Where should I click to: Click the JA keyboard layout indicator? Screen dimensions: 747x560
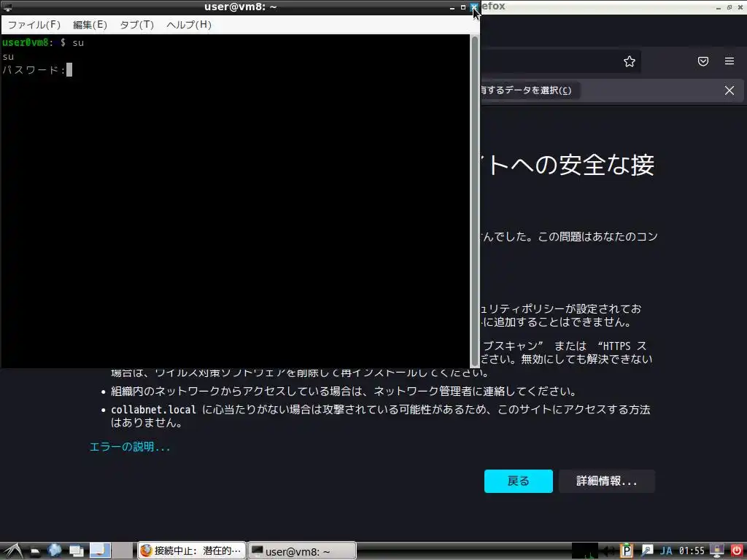pos(666,551)
